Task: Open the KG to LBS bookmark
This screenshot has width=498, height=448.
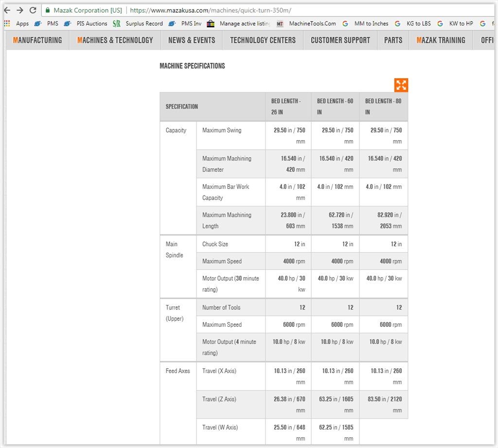Action: point(412,23)
